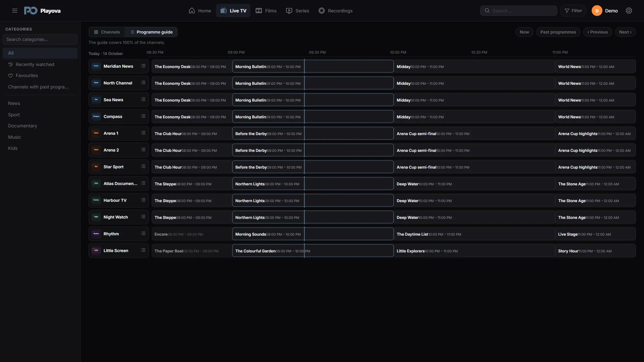The width and height of the screenshot is (644, 362).
Task: Open The Colourful Garden on Little Screen
Action: point(313,251)
